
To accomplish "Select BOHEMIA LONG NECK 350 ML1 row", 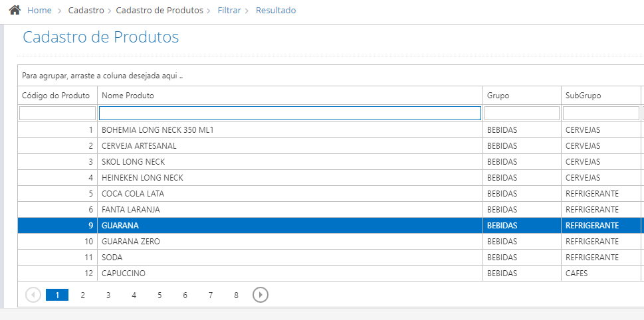I will point(330,130).
